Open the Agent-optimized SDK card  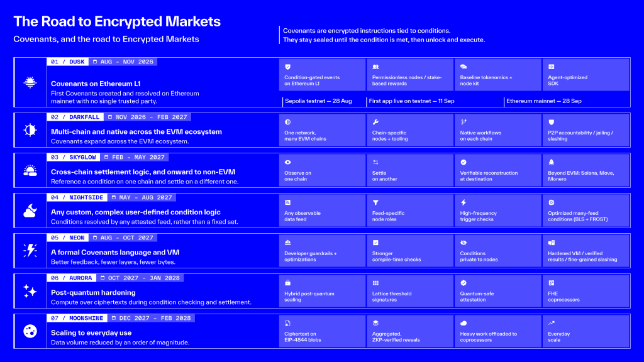586,75
